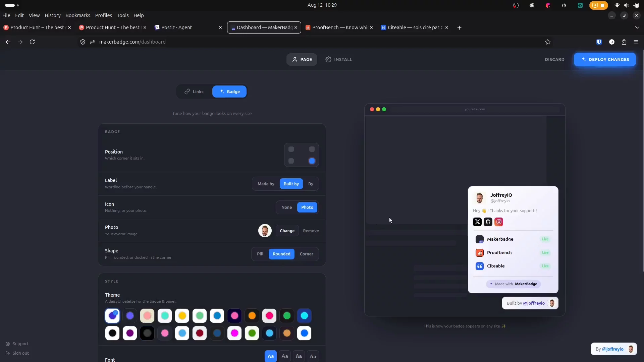This screenshot has height=362, width=644.
Task: Sign out of MakerBadge
Action: click(17, 353)
